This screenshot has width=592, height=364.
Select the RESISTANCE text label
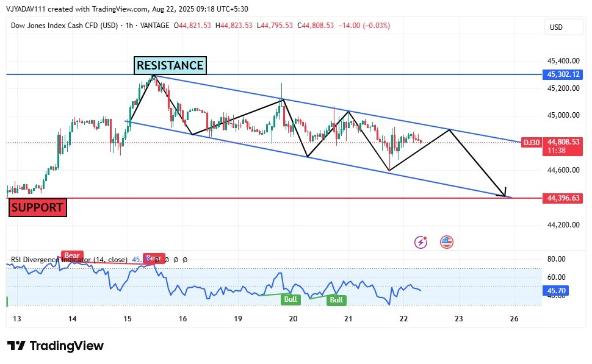[170, 65]
